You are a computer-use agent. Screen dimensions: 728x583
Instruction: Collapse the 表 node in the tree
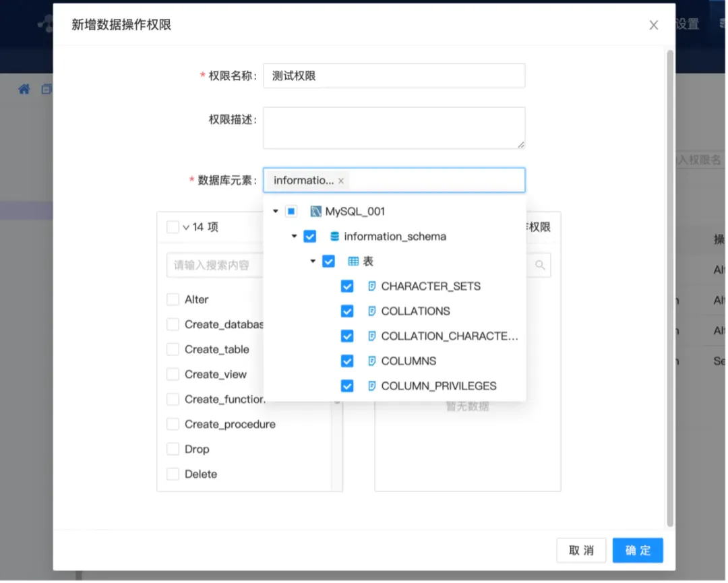[311, 261]
